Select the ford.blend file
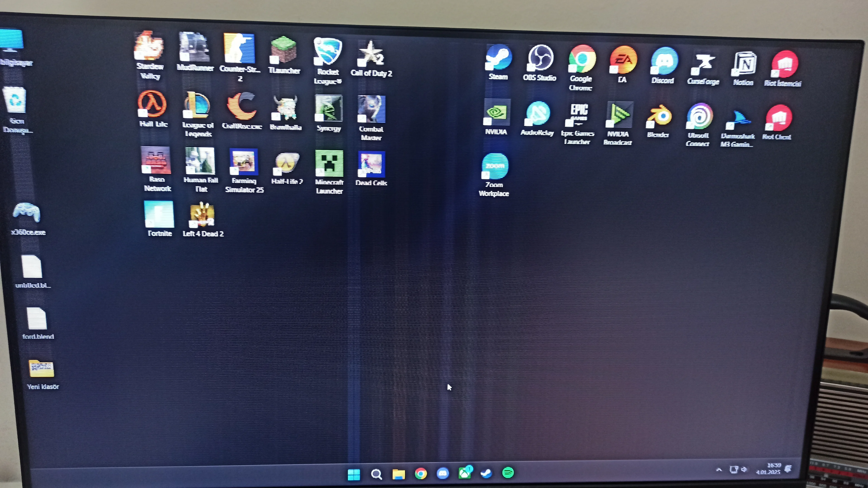This screenshot has width=868, height=488. point(36,318)
